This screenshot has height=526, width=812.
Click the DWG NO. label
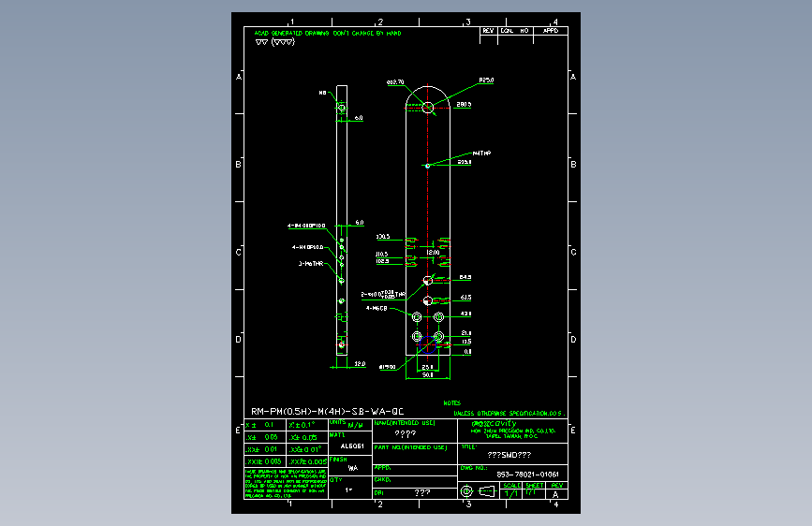tap(473, 468)
